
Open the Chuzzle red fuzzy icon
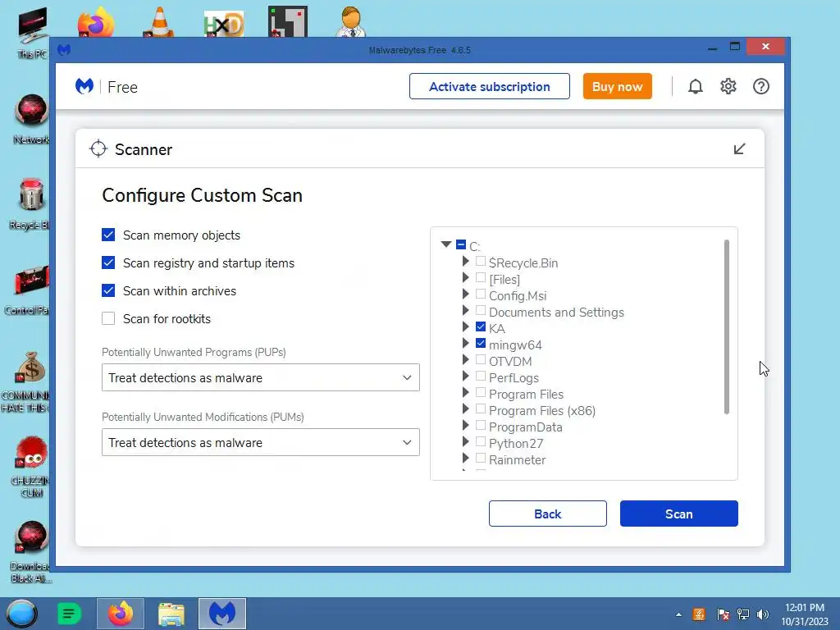click(31, 467)
